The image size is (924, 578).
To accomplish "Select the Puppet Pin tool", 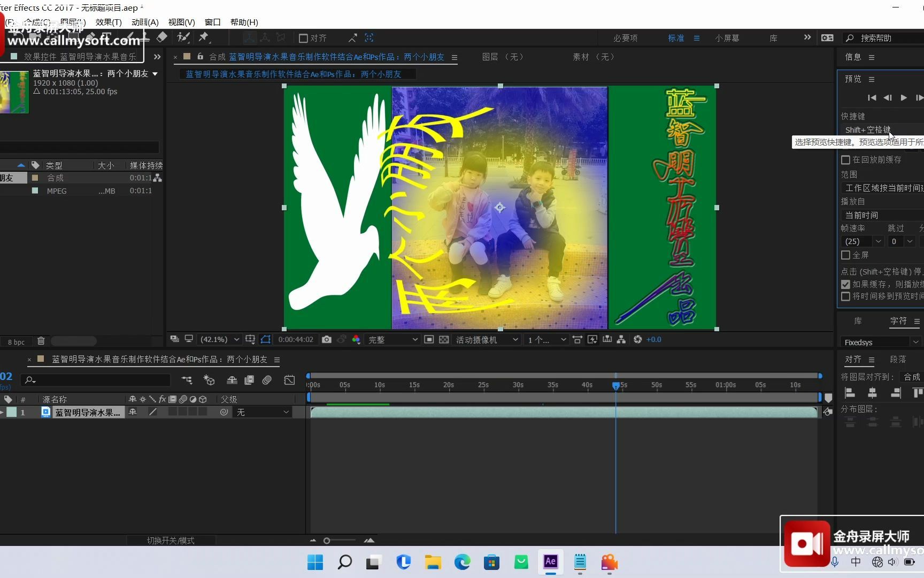I will [x=204, y=37].
